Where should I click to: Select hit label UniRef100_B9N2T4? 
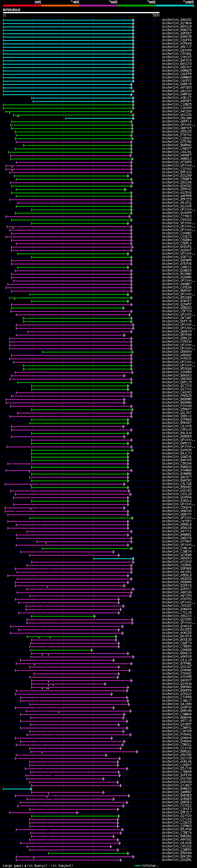pos(177,30)
